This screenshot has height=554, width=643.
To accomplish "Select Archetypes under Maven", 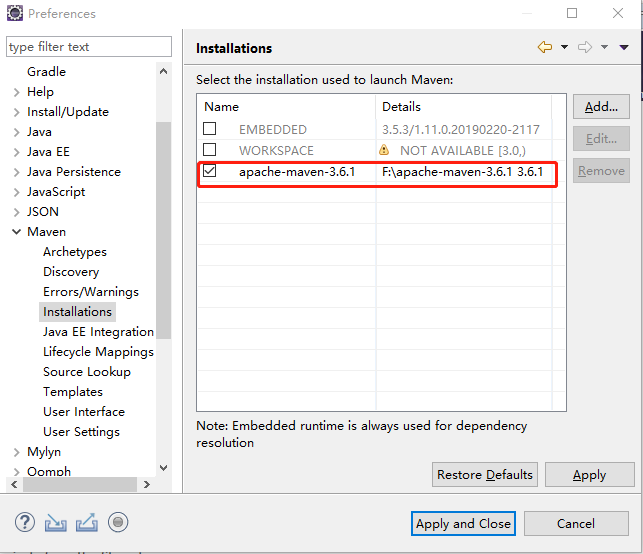I will [75, 252].
